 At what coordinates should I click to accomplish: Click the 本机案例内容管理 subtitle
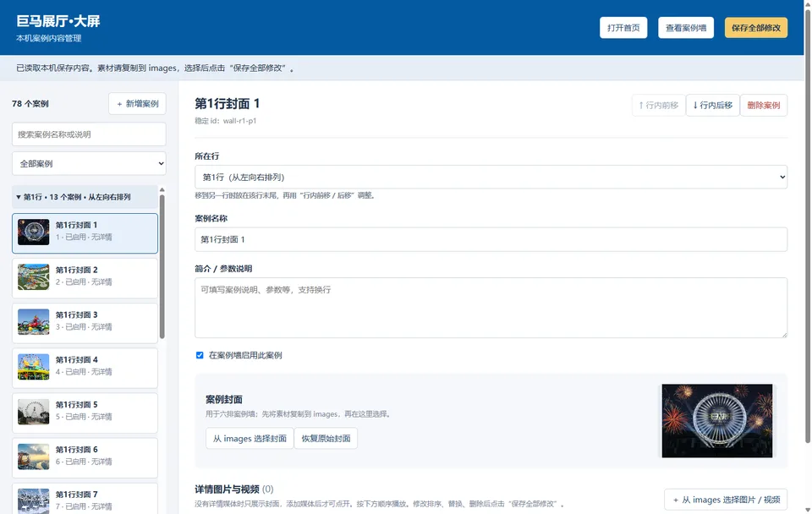49,38
